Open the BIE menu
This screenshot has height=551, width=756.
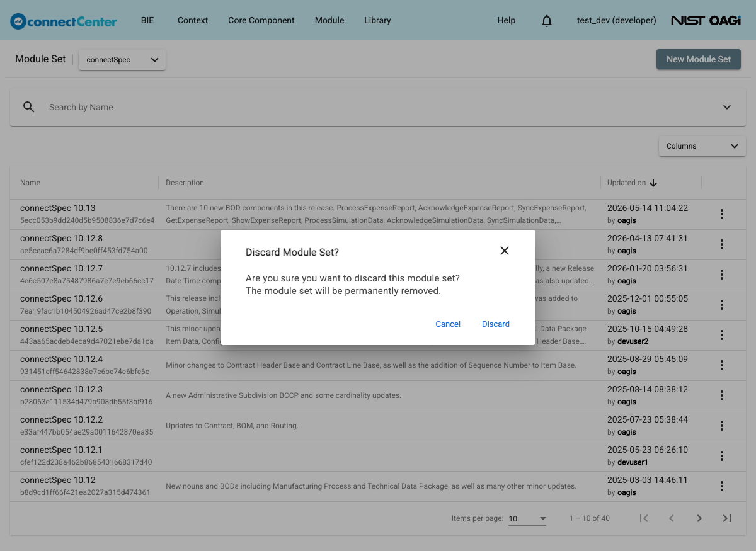point(147,20)
